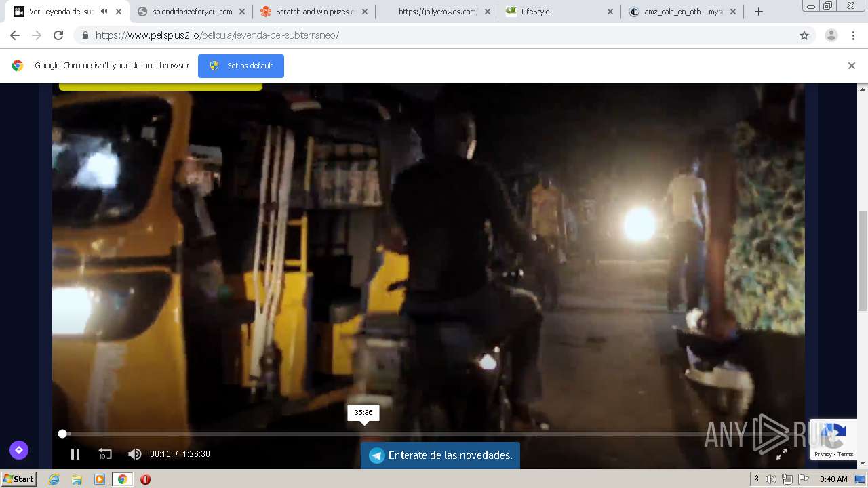Close the jollycrowds.com tab
This screenshot has width=868, height=488.
(487, 12)
